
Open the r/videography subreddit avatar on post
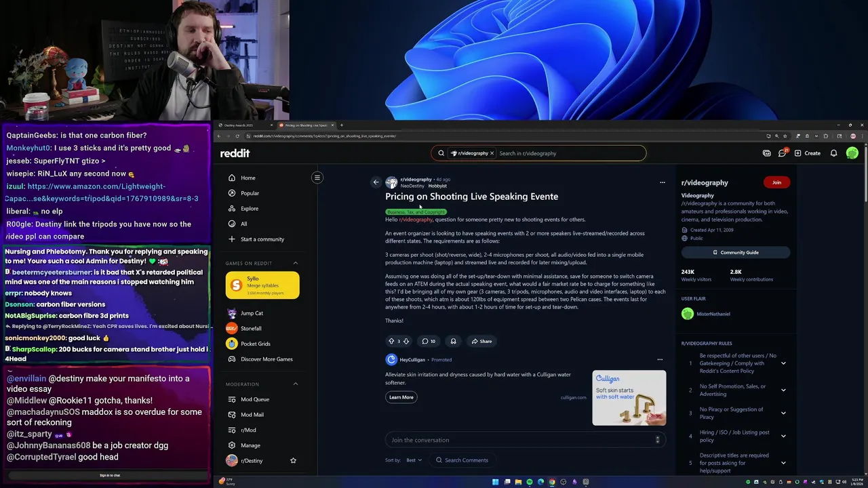pyautogui.click(x=391, y=182)
